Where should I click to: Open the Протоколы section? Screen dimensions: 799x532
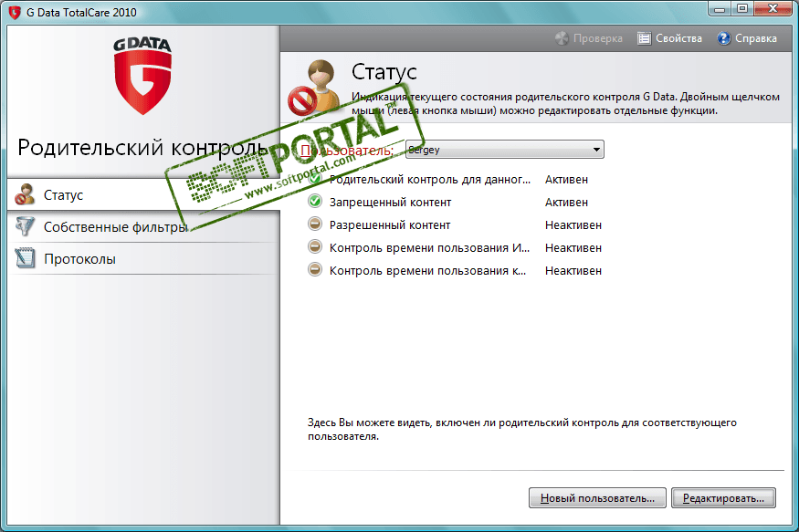tap(143, 258)
